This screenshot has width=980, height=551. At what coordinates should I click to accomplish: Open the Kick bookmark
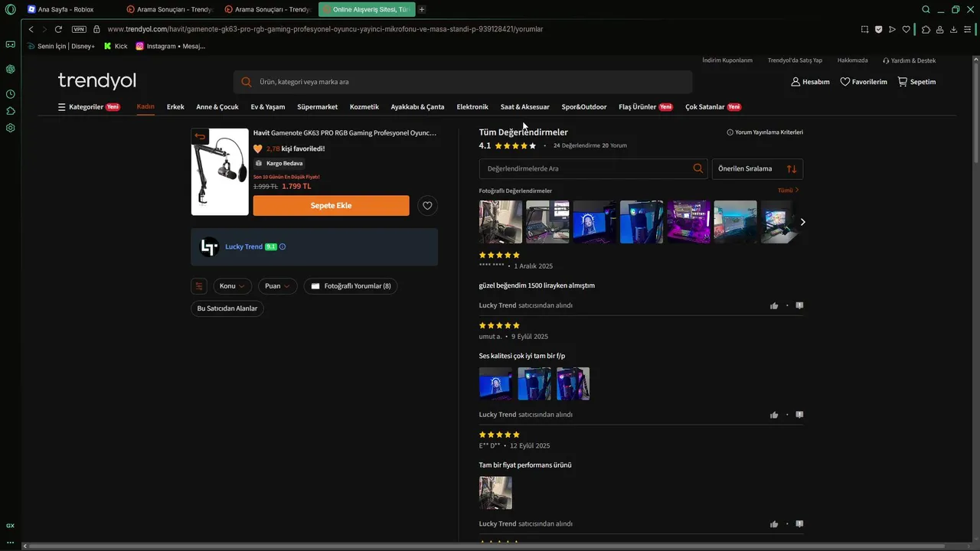point(116,46)
